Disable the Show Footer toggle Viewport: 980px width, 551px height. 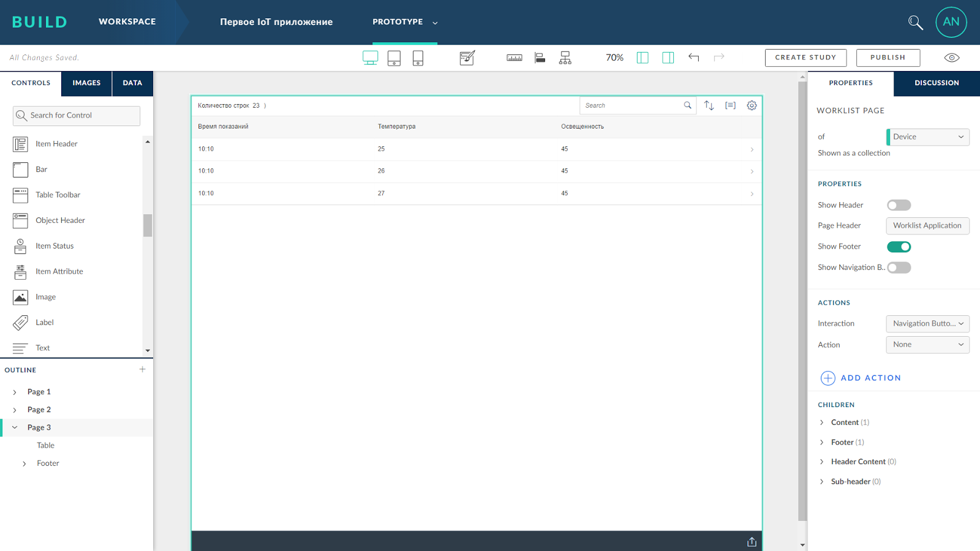point(899,246)
